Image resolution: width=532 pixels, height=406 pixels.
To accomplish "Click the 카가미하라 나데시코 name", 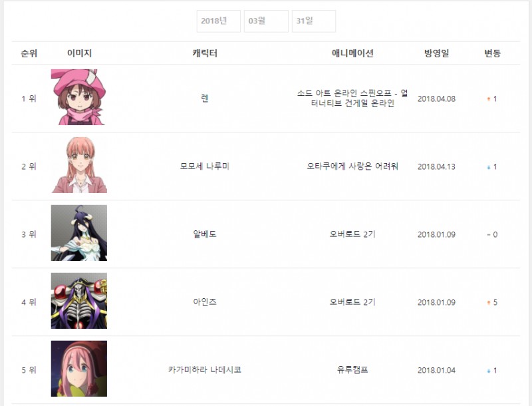I will 205,369.
